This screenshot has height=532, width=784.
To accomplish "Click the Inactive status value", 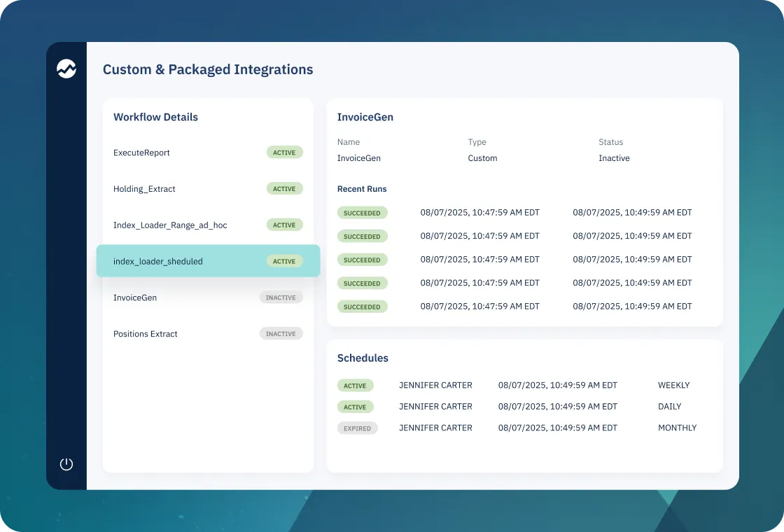I will click(614, 158).
